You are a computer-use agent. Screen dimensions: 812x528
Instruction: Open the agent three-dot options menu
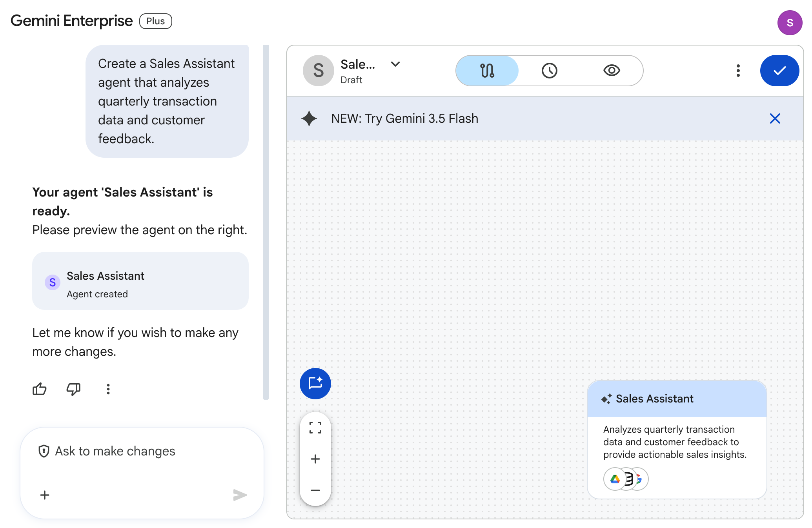coord(738,71)
